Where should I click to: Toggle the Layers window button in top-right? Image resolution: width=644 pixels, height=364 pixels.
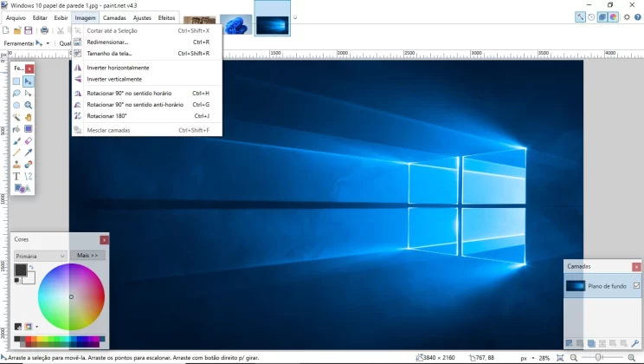point(602,16)
